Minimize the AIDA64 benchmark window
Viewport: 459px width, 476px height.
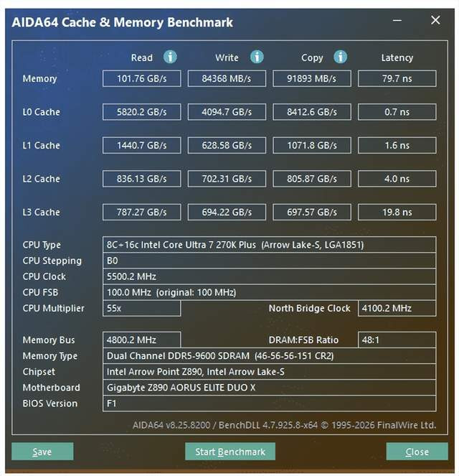coord(397,21)
